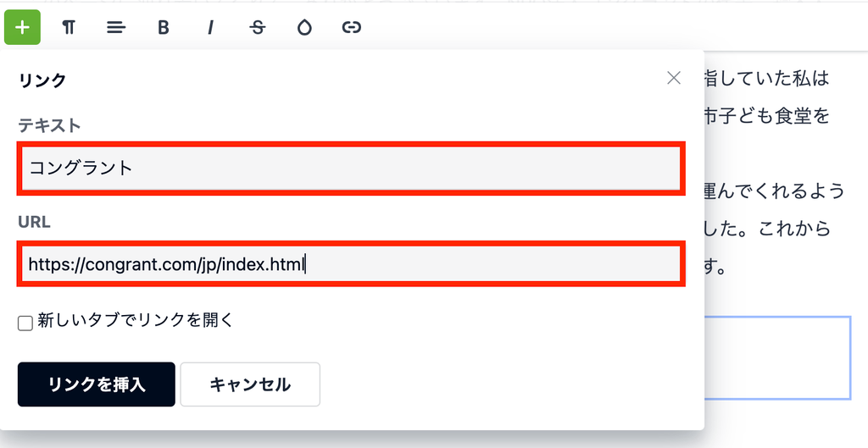Focus the URL field with congrant.com address
The height and width of the screenshot is (448, 868).
click(x=351, y=264)
